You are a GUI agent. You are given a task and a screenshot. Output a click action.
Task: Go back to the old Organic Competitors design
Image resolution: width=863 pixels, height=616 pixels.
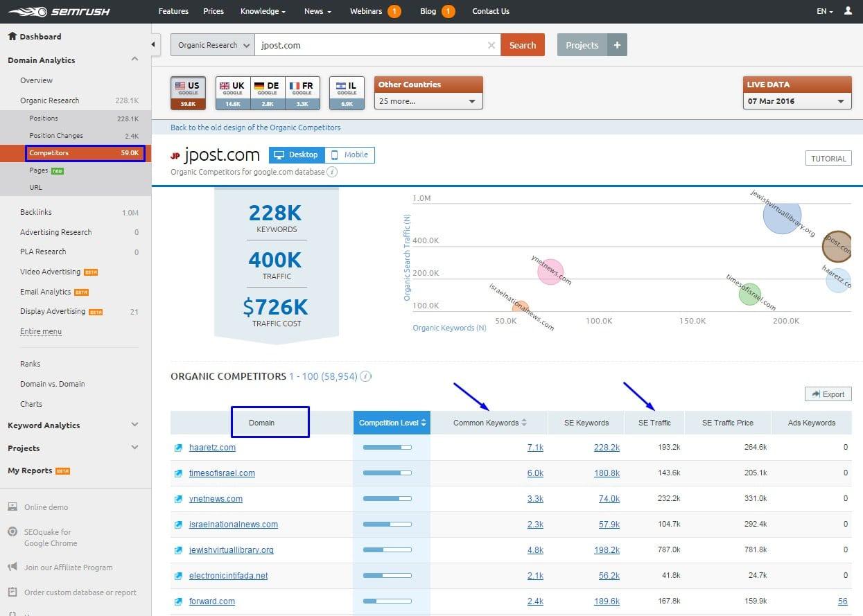256,127
